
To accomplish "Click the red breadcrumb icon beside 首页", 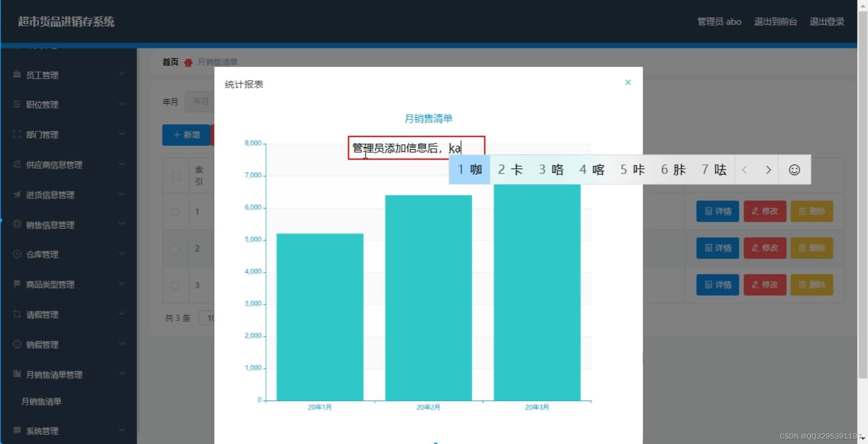I will pos(188,62).
